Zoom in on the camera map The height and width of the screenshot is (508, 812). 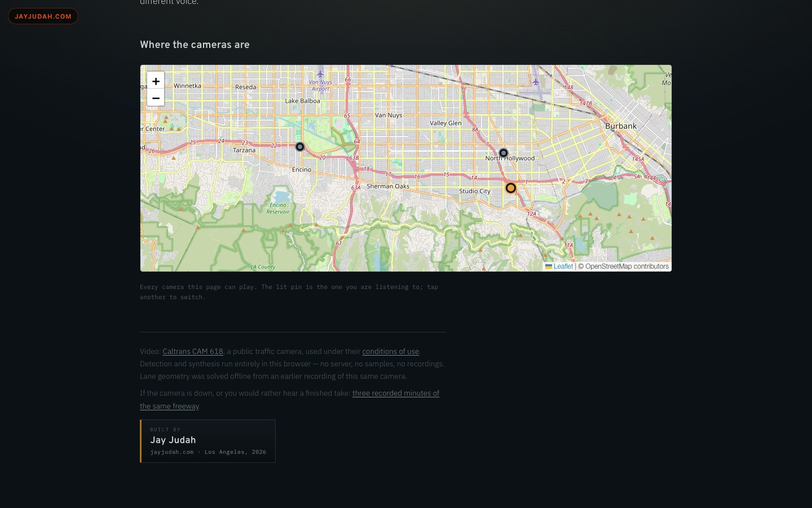(x=156, y=81)
